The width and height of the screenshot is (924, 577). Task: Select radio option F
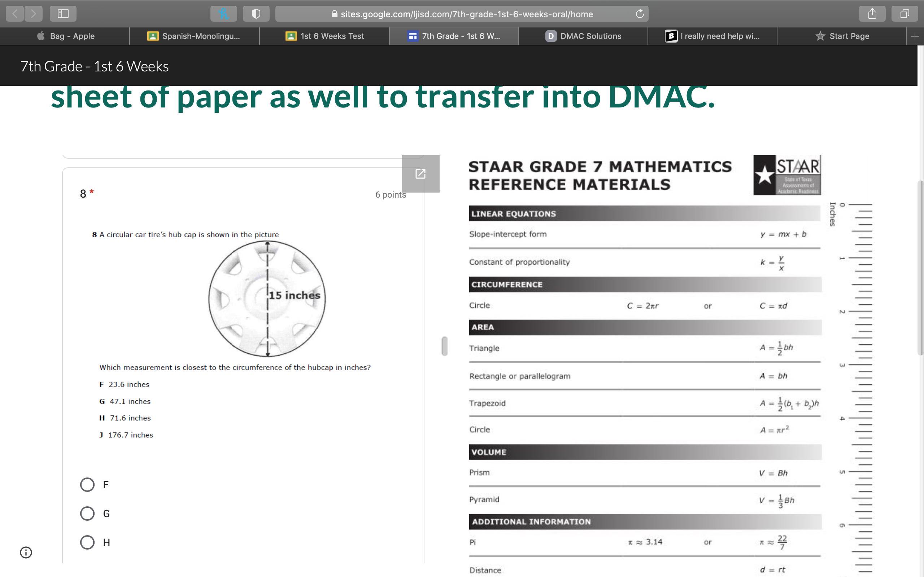point(87,485)
